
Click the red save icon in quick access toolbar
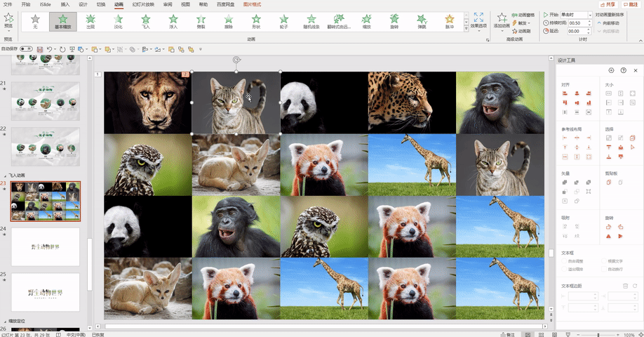40,49
